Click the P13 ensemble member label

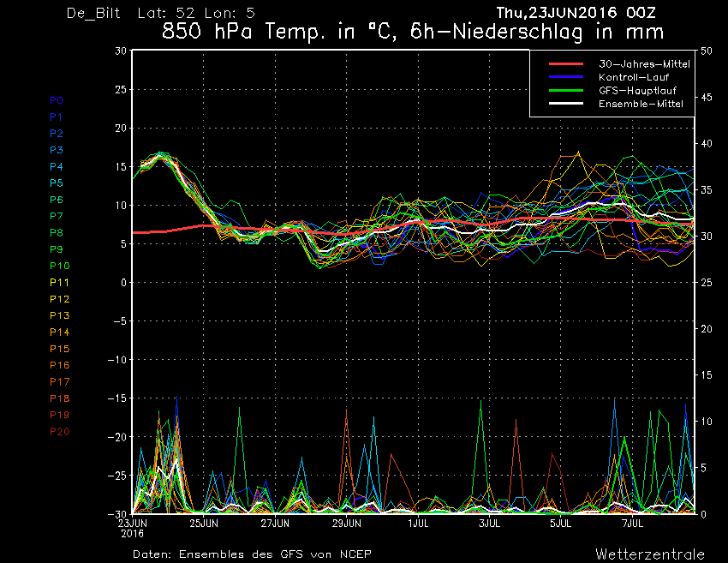pyautogui.click(x=59, y=315)
